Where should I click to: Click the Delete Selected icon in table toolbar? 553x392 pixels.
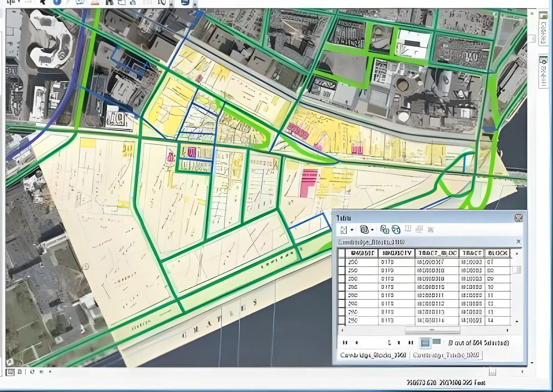[x=431, y=230]
